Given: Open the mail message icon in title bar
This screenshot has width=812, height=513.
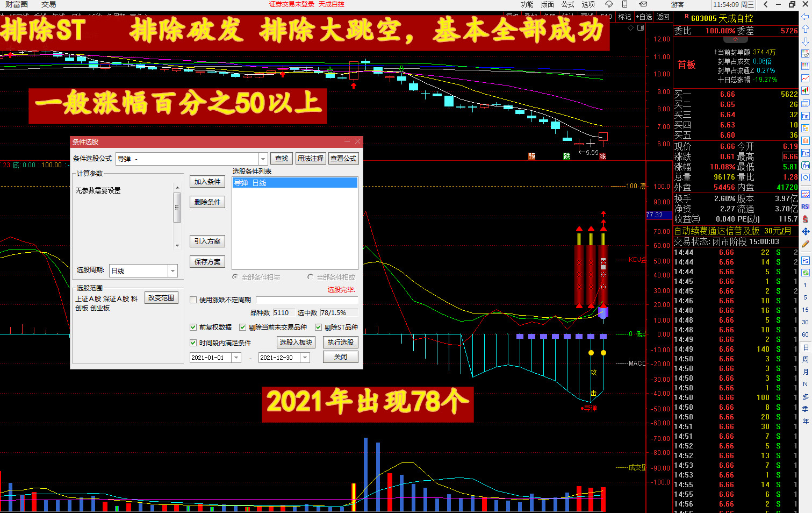Looking at the screenshot, I should point(643,4).
